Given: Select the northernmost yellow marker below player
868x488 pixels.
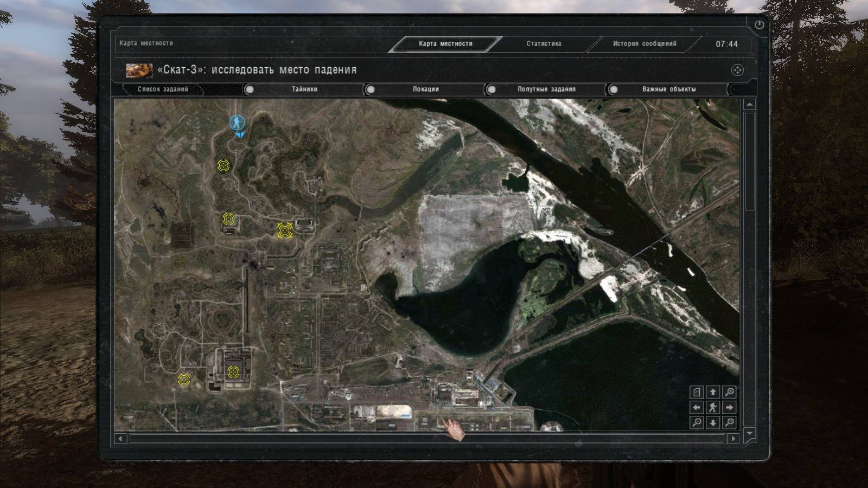Looking at the screenshot, I should [x=223, y=165].
